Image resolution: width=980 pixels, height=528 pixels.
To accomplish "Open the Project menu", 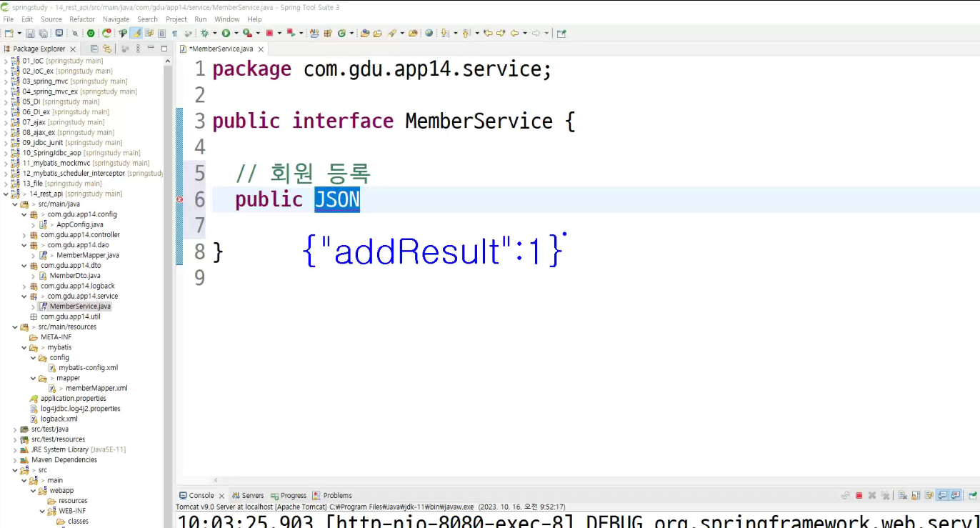I will click(x=176, y=19).
